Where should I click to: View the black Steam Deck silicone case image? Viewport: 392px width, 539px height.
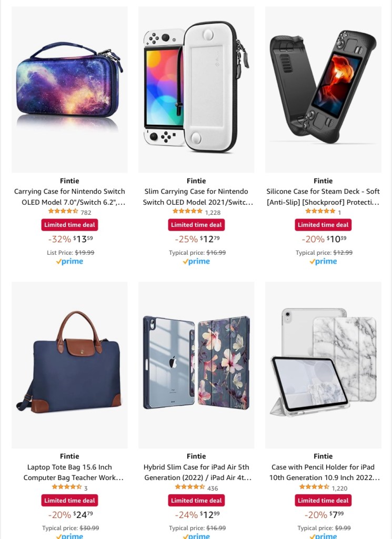(323, 89)
